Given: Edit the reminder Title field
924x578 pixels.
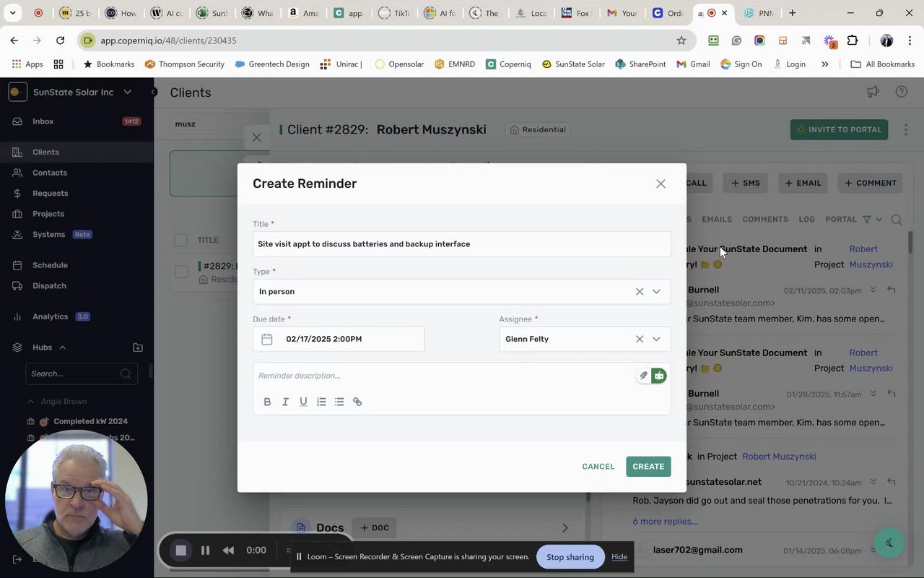Looking at the screenshot, I should (461, 244).
